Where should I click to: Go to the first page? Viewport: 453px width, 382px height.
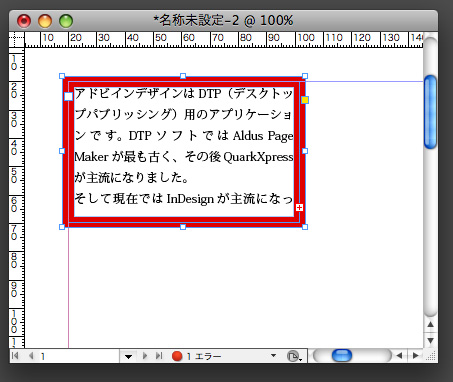15,356
